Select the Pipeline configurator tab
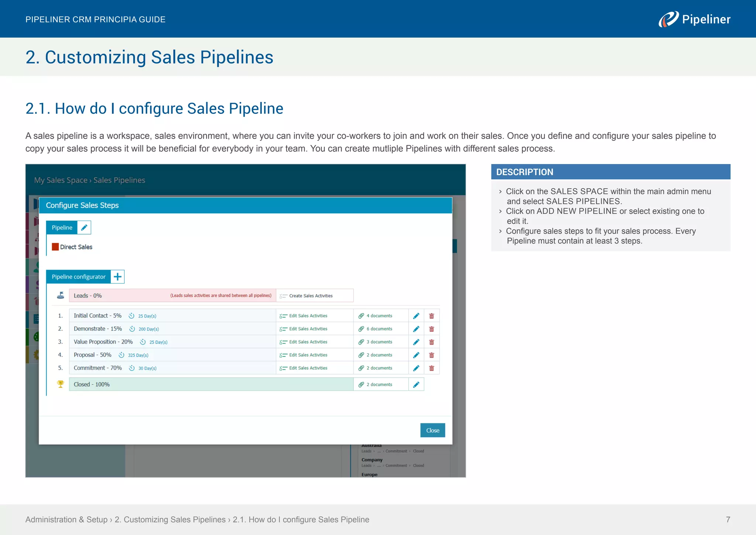 pyautogui.click(x=79, y=277)
